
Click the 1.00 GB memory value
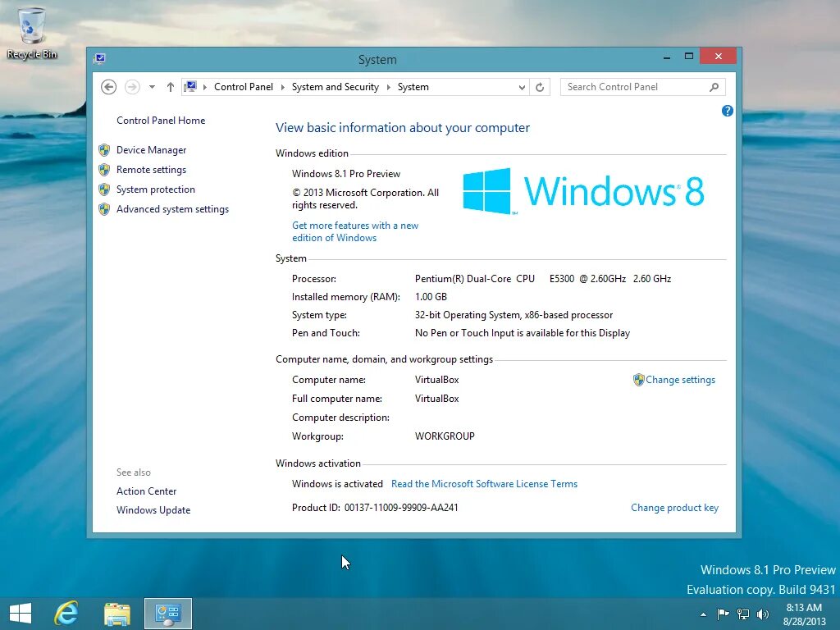coord(431,297)
